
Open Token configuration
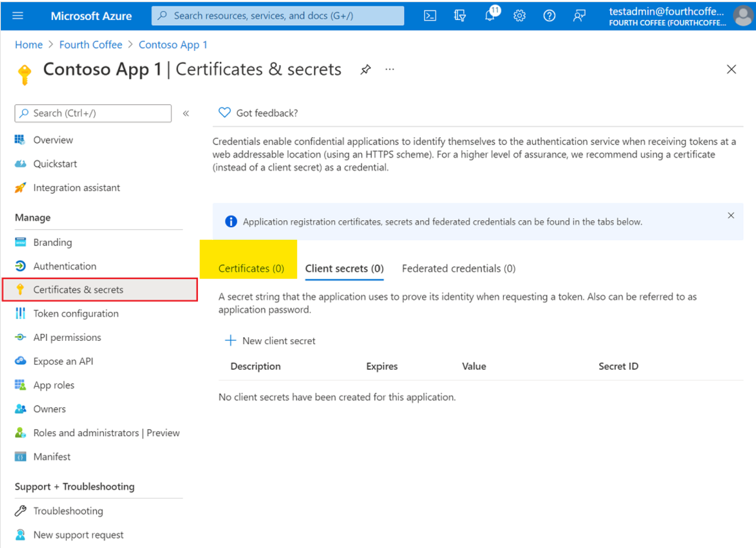click(x=76, y=314)
